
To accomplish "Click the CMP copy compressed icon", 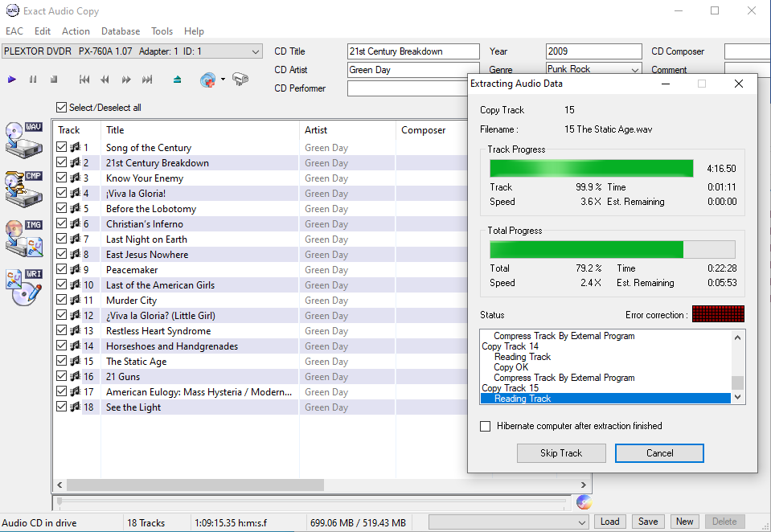I will pyautogui.click(x=24, y=190).
